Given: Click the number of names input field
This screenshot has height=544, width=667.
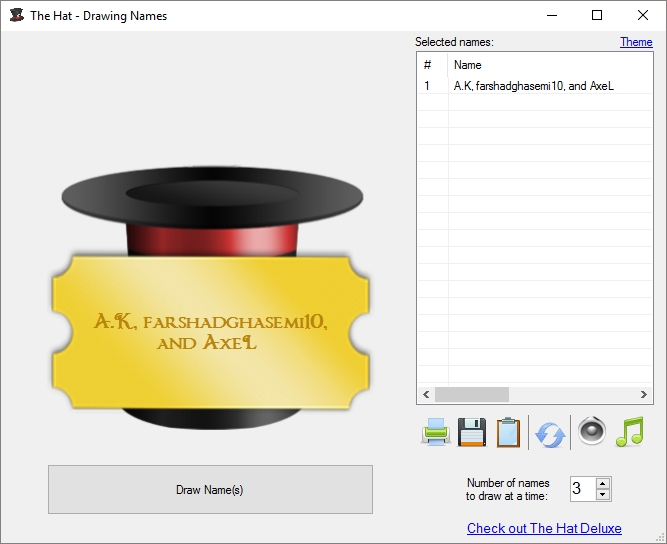Looking at the screenshot, I should pyautogui.click(x=581, y=489).
